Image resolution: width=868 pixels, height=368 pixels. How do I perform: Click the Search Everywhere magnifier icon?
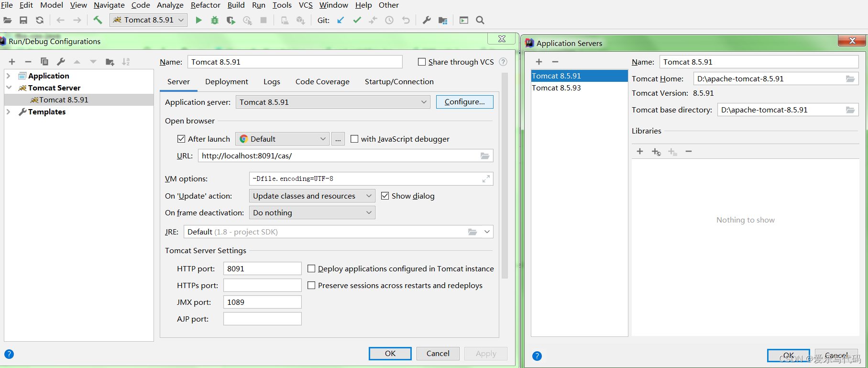coord(480,20)
